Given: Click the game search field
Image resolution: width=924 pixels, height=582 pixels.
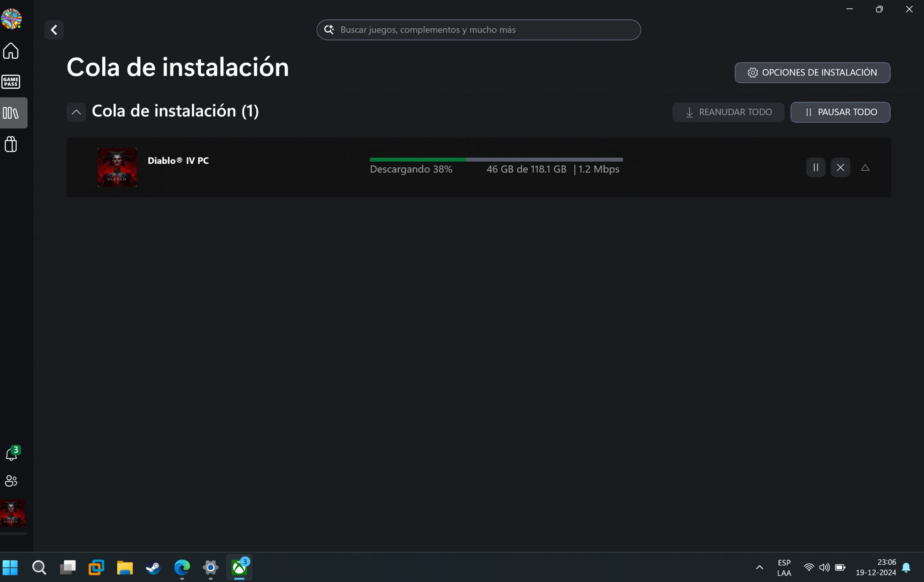Looking at the screenshot, I should (x=478, y=30).
